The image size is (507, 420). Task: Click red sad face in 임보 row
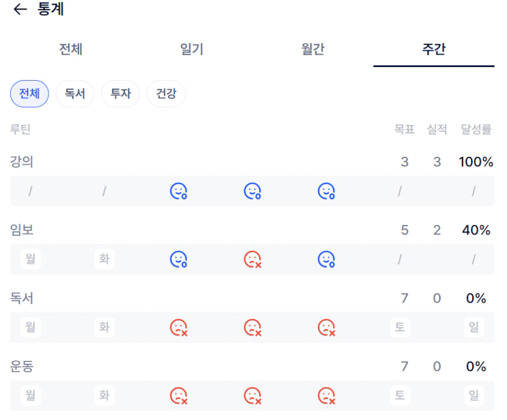coord(253,260)
